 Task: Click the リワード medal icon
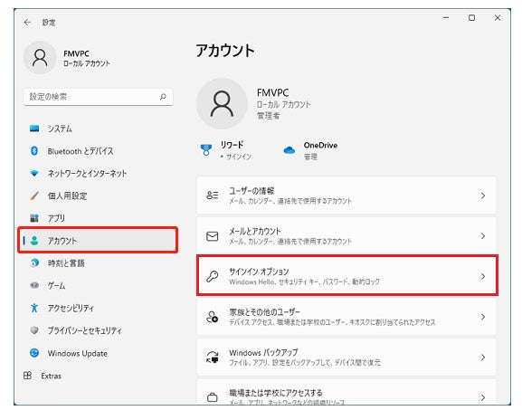pos(205,150)
